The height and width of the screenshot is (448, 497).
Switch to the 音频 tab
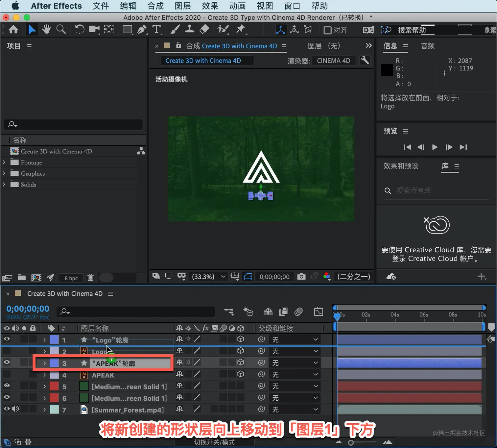coord(428,46)
